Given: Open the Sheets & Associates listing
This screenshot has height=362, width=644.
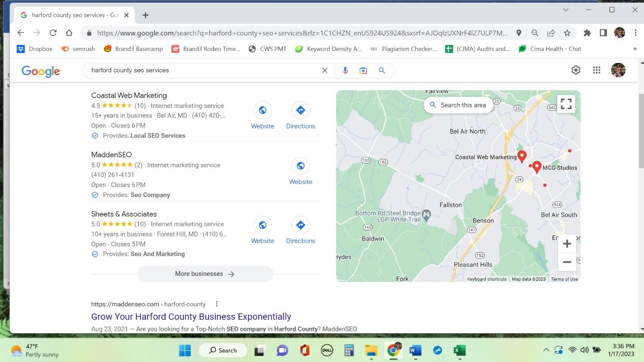Looking at the screenshot, I should pyautogui.click(x=124, y=214).
